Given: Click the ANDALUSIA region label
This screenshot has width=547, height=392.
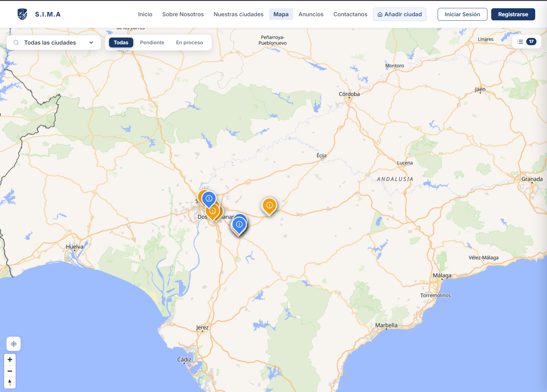Looking at the screenshot, I should [x=395, y=179].
